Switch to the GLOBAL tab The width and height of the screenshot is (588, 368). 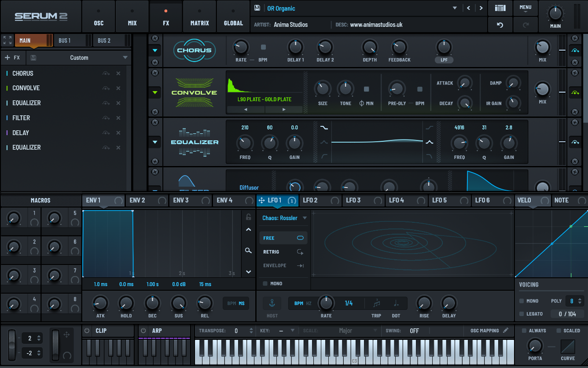click(233, 17)
